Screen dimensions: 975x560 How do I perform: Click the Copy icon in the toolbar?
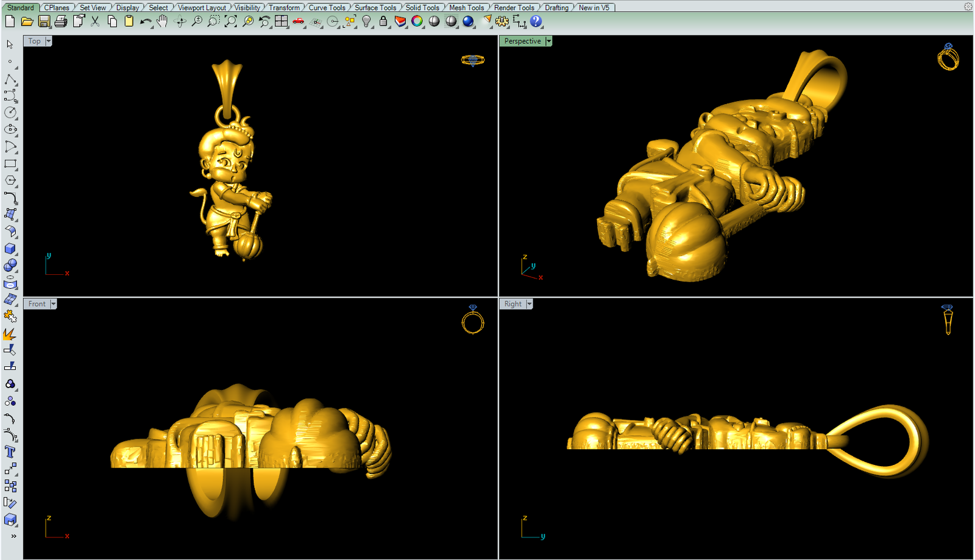112,21
